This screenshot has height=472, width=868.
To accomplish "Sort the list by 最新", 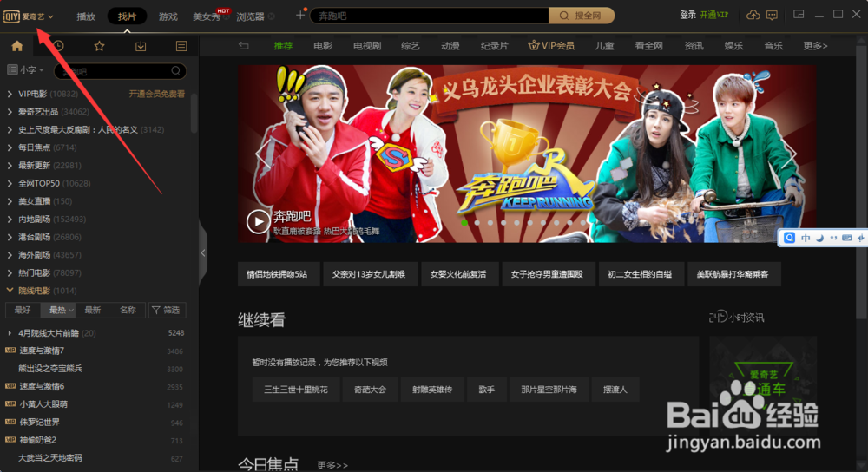I will point(93,310).
